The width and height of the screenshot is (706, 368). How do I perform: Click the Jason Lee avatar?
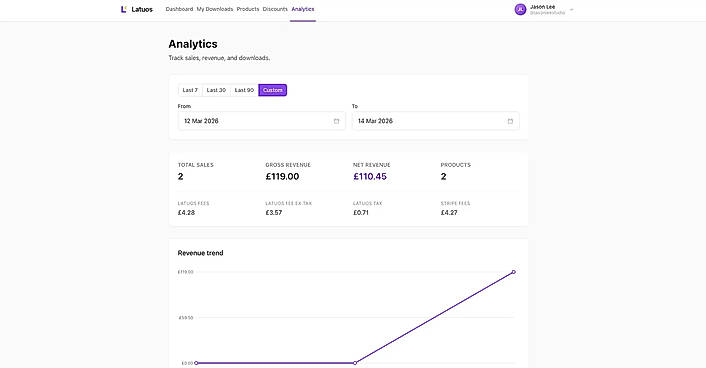(x=520, y=9)
